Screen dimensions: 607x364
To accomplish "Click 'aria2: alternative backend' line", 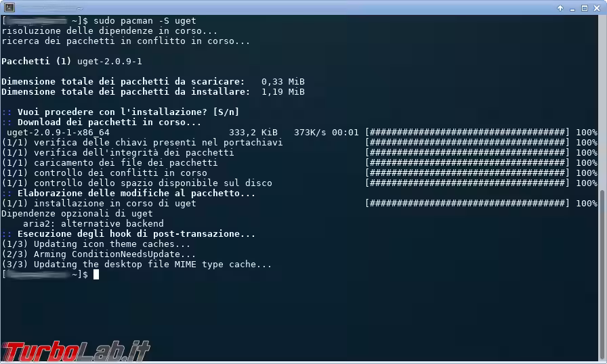I will tap(93, 224).
